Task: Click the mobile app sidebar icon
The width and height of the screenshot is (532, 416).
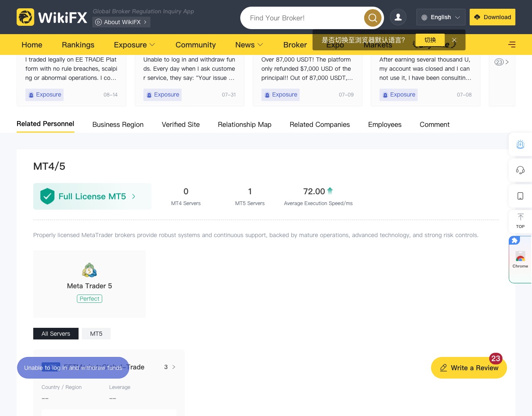Action: pyautogui.click(x=520, y=196)
